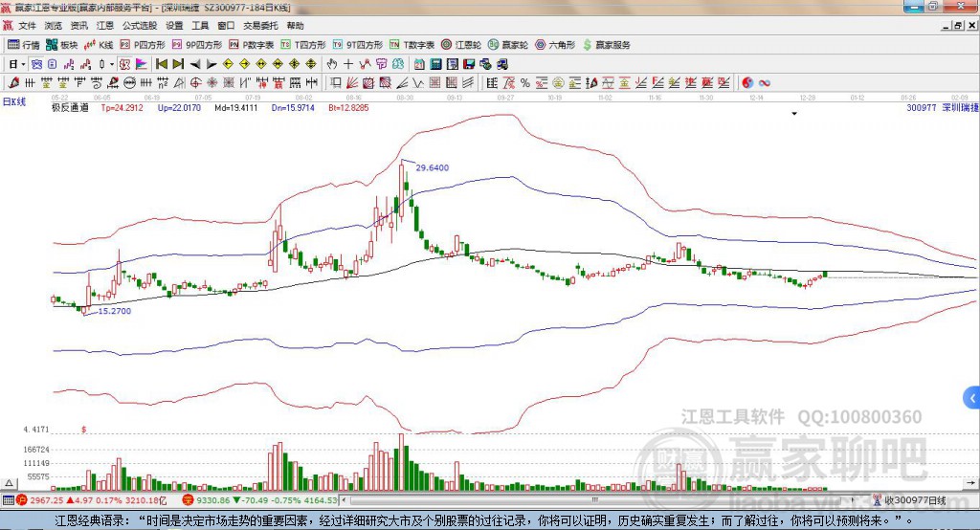This screenshot has height=530, width=980.
Task: Click the percent sign tool icon
Action: 525,83
